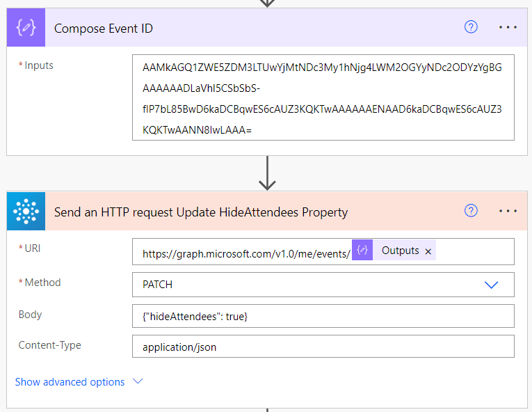Image resolution: width=532 pixels, height=412 pixels.
Task: Click the arrow connector above Compose Event ID
Action: coord(267,3)
